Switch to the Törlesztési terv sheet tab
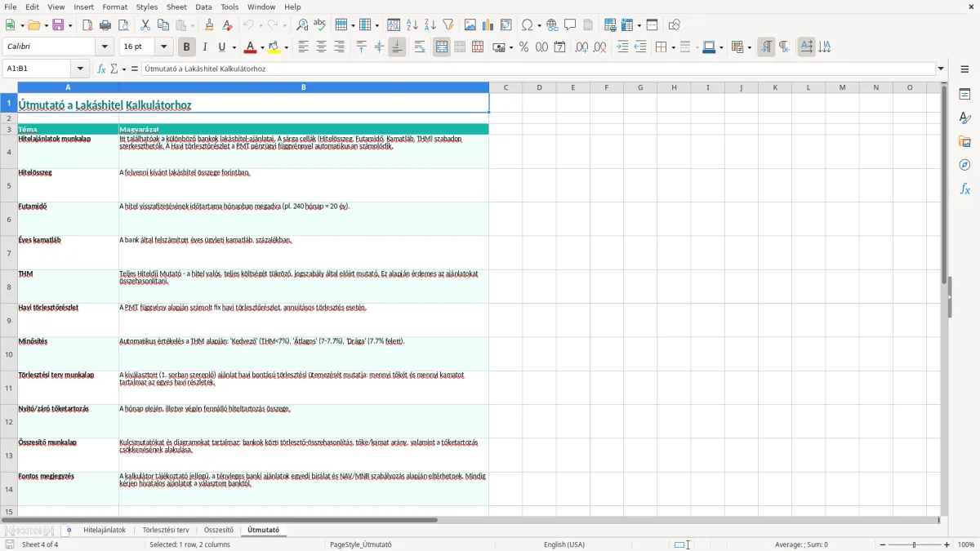Image resolution: width=980 pixels, height=551 pixels. pyautogui.click(x=166, y=530)
